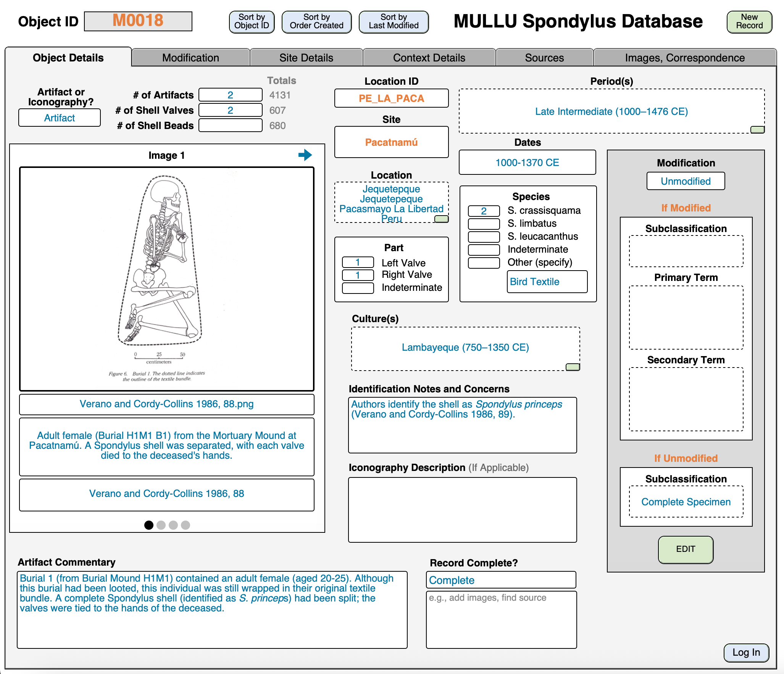
Task: Click the # of Shell Beads field
Action: 231,126
